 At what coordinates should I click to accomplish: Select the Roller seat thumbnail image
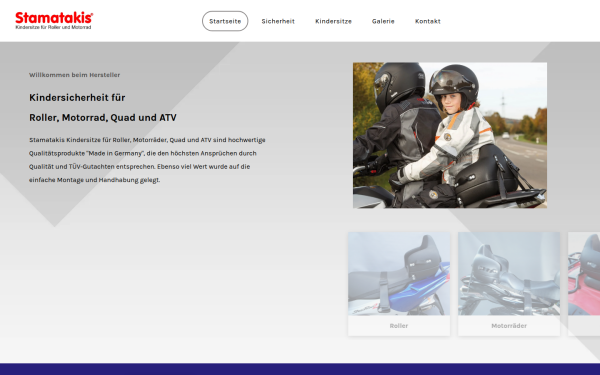[399, 274]
